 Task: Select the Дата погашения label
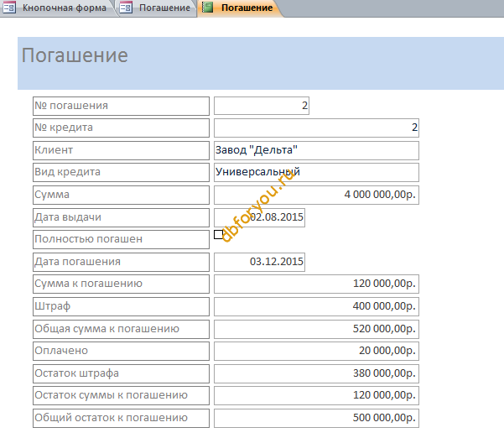click(121, 262)
